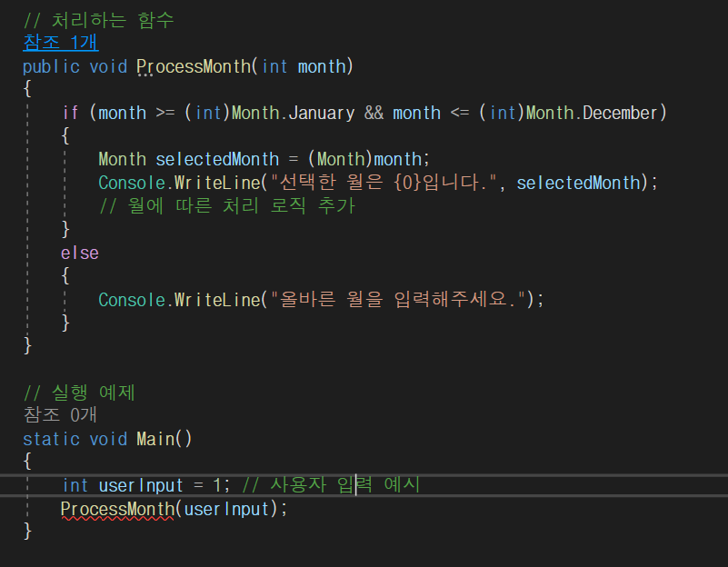The width and height of the screenshot is (728, 567).
Task: Open the '참조 1개' CodeLens reference link
Action: (x=60, y=43)
